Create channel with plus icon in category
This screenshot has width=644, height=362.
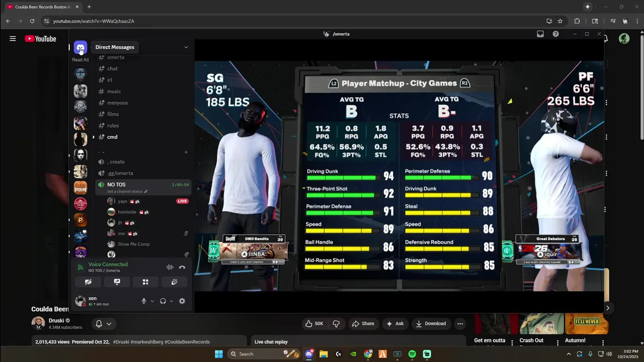186,152
